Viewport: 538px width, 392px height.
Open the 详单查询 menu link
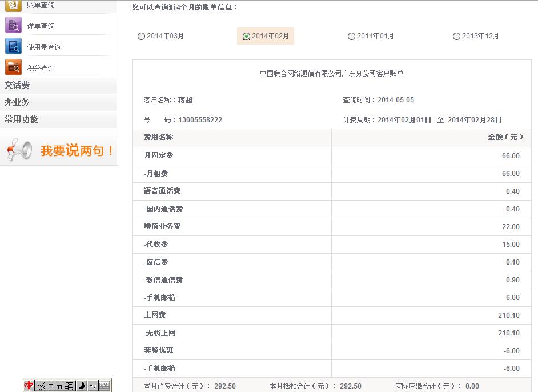click(41, 26)
